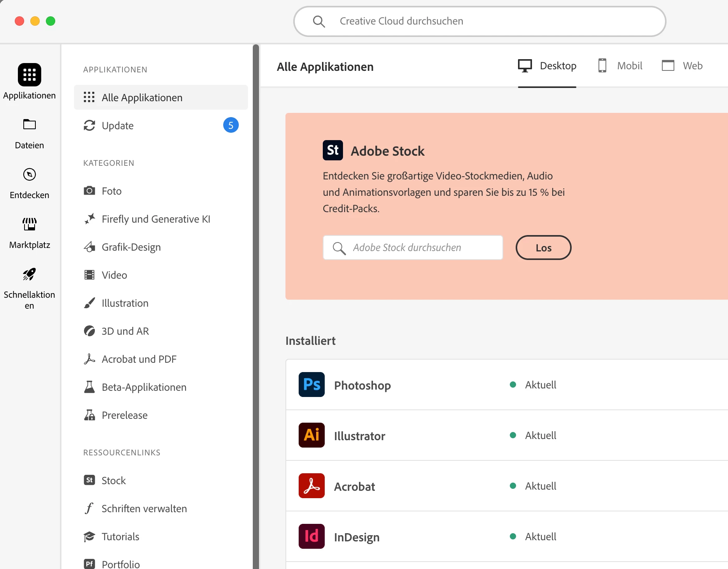The width and height of the screenshot is (728, 569).
Task: Open the Update list
Action: 161,125
